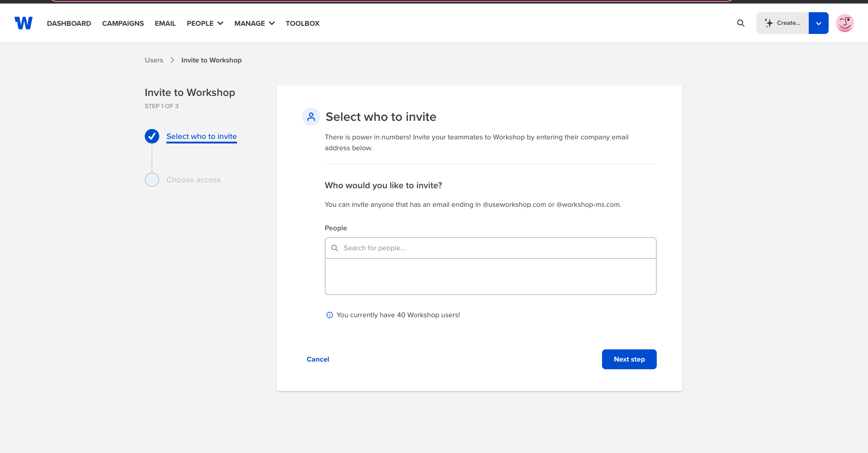Viewport: 868px width, 453px height.
Task: Expand the PEOPLE dropdown menu
Action: [205, 24]
